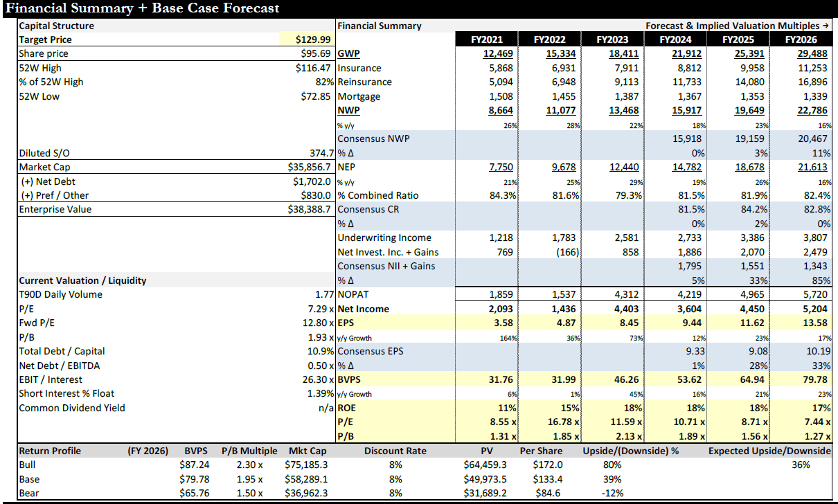Click the Financial Summary + Base Case Forecast title

[x=142, y=8]
